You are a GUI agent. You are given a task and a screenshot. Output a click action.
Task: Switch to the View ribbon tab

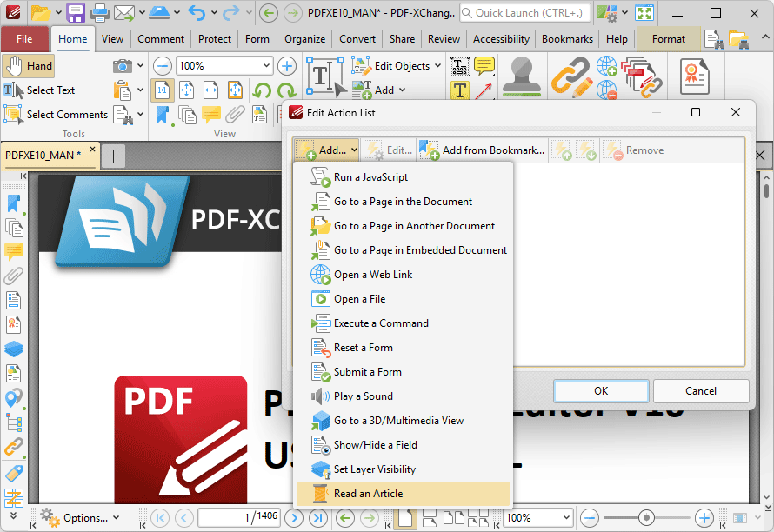click(112, 39)
